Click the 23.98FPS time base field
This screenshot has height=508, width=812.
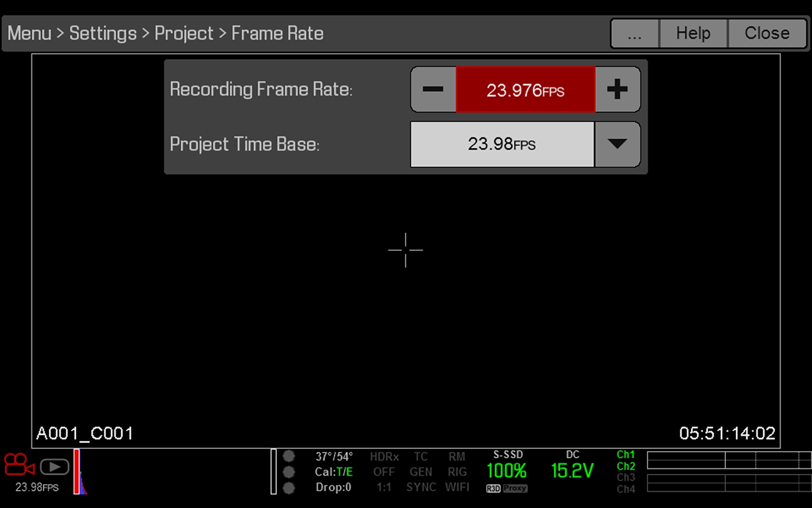tap(502, 144)
